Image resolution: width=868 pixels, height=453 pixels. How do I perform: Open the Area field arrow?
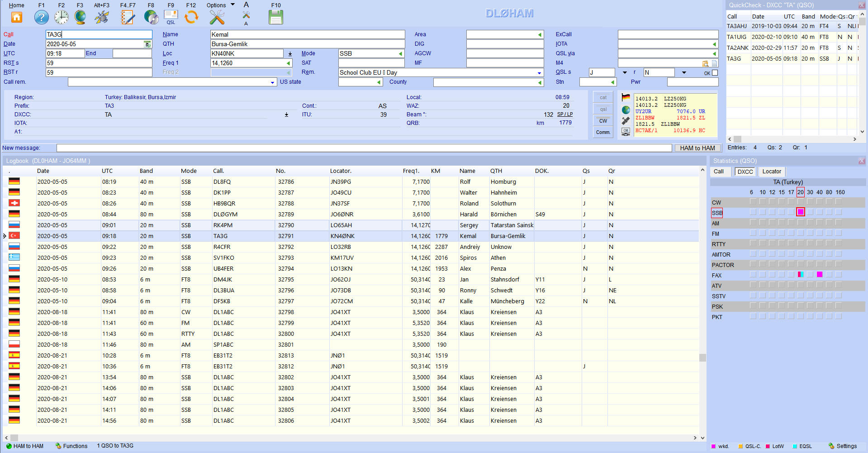click(540, 35)
